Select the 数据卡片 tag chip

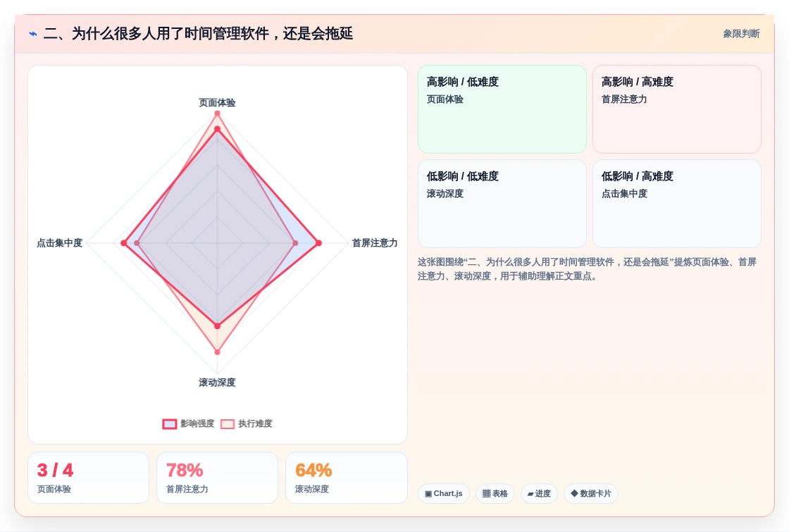coord(591,493)
